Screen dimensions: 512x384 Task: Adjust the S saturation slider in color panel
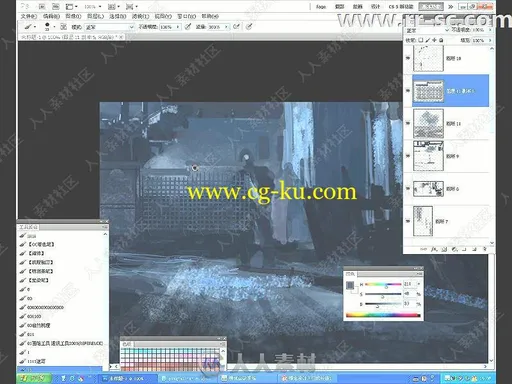(383, 294)
